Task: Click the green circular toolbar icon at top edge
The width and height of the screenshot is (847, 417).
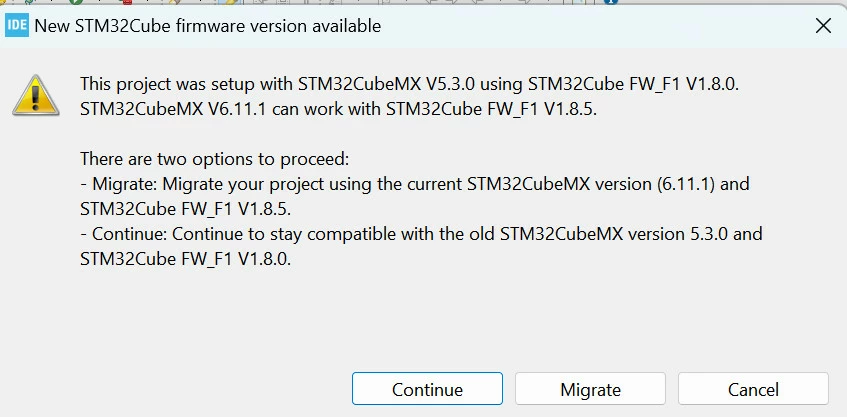Action: (76, 2)
